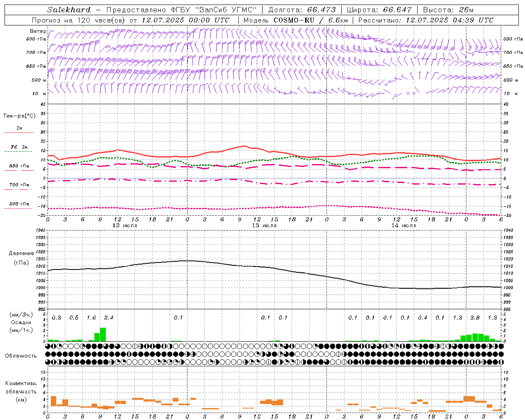Image resolution: width=525 pixels, height=420 pixels.
Task: Click the left "-20" temperature axis value
Action: click(42, 216)
